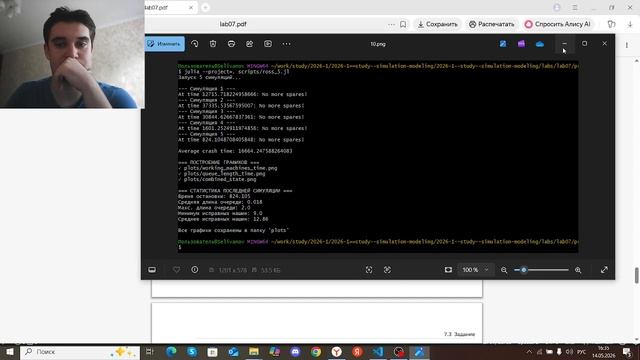The width and height of the screenshot is (640, 360).
Task: Open the blue Designer icon in Photos toolbar
Action: pos(503,44)
